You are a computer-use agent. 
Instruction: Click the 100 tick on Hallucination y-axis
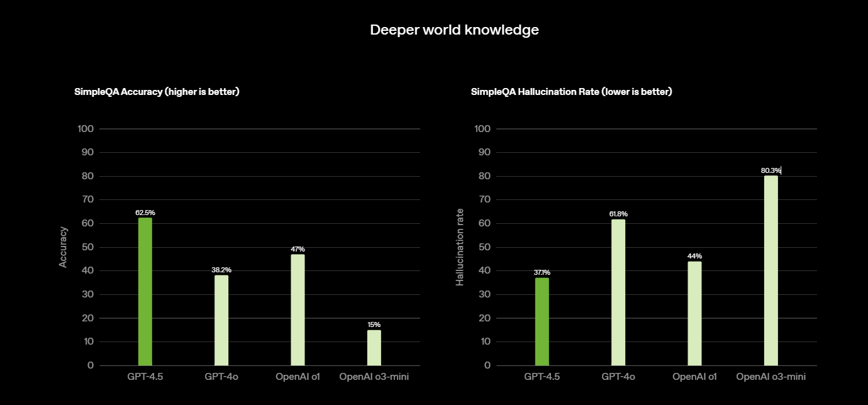(x=482, y=129)
